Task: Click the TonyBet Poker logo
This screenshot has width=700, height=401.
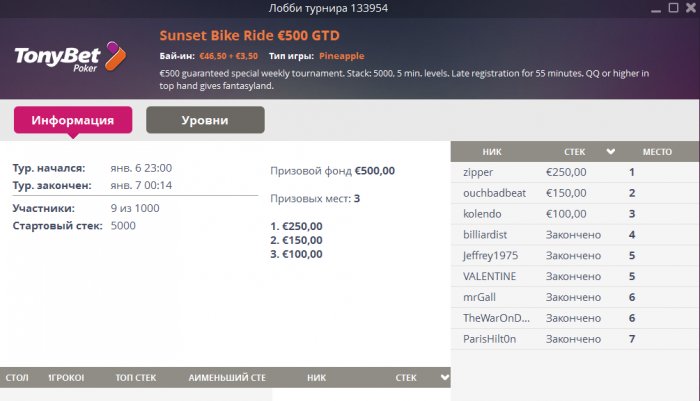Action: click(x=71, y=57)
